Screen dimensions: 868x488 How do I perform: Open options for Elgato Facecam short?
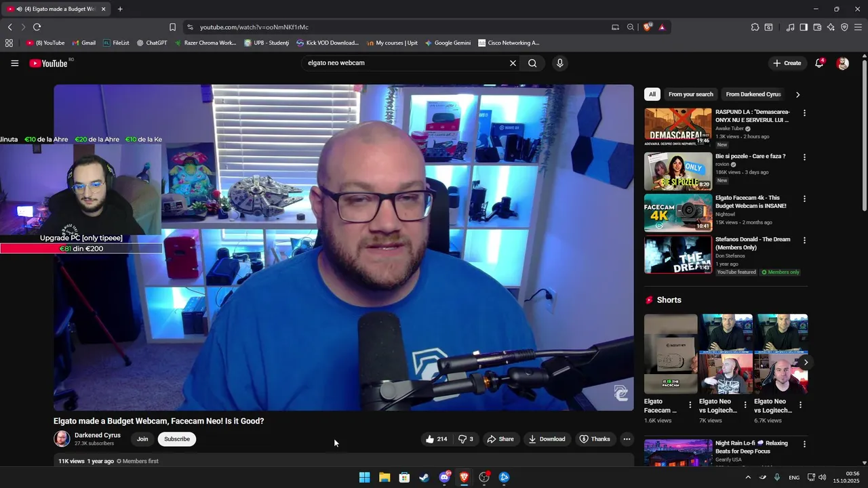pos(690,405)
